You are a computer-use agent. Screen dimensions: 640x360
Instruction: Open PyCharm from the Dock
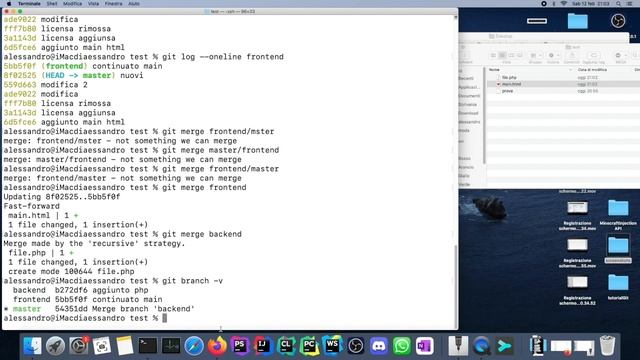[309, 346]
